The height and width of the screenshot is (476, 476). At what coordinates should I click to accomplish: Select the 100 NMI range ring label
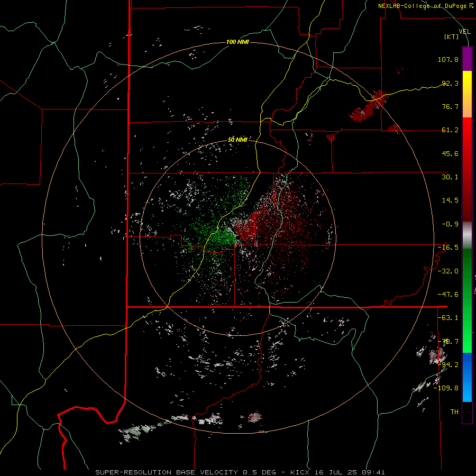click(237, 42)
